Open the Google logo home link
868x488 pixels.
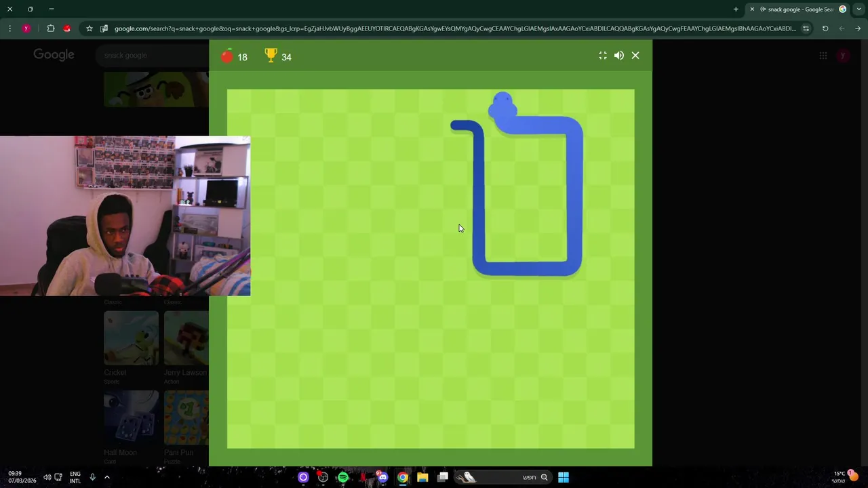[54, 55]
